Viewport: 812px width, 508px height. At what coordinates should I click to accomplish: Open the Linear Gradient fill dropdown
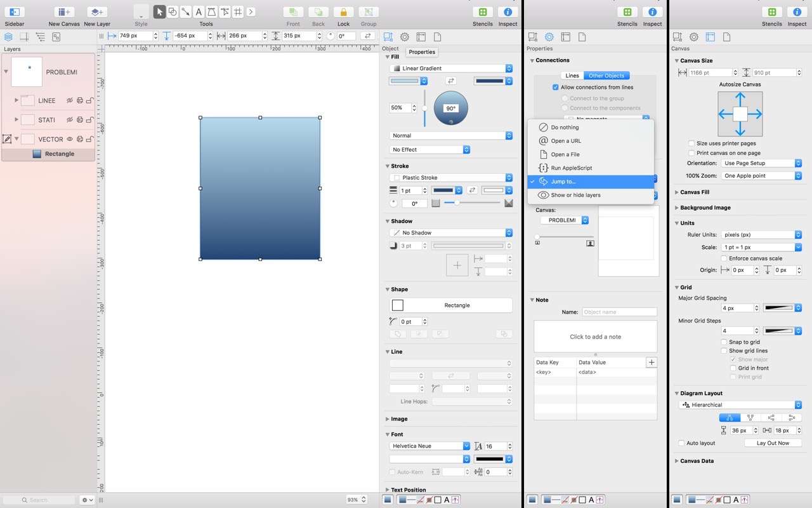[x=450, y=69]
